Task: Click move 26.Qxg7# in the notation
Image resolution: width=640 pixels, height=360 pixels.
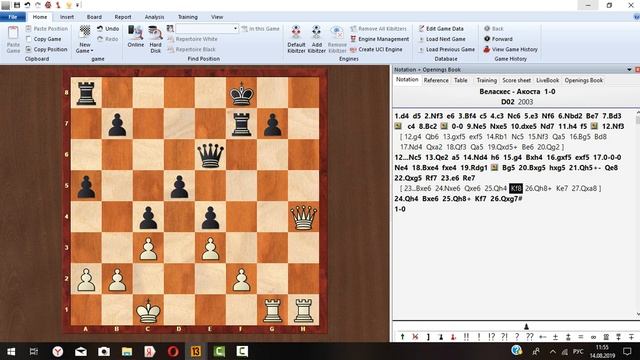Action: click(x=506, y=199)
